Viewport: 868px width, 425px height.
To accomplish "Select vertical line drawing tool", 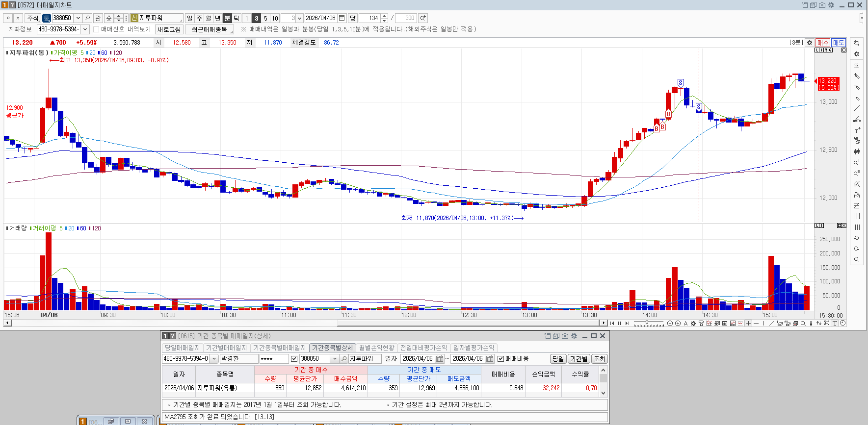I will [x=763, y=324].
